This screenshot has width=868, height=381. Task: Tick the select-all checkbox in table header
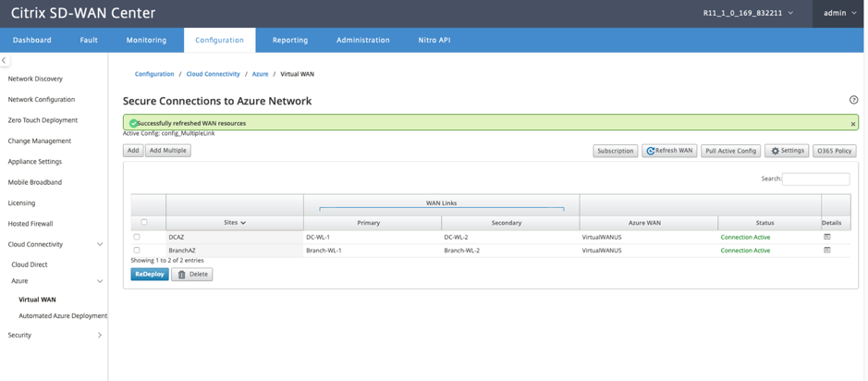point(144,222)
